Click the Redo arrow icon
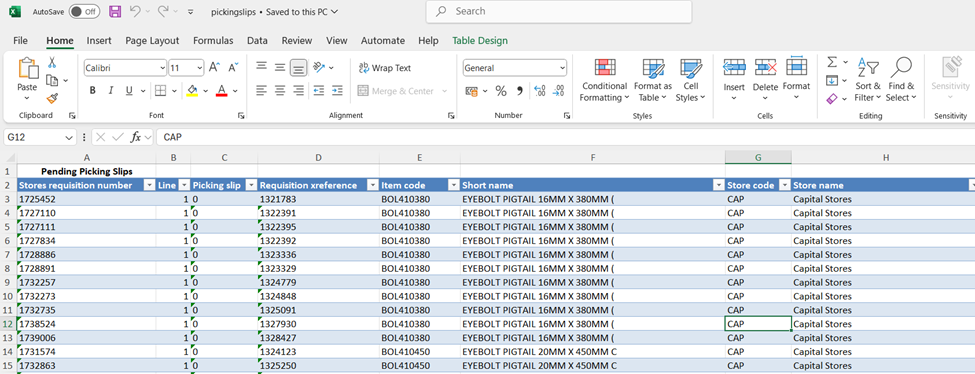 (163, 11)
